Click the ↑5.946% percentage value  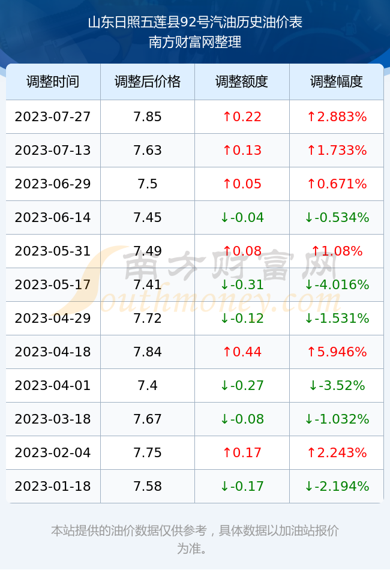pos(337,352)
